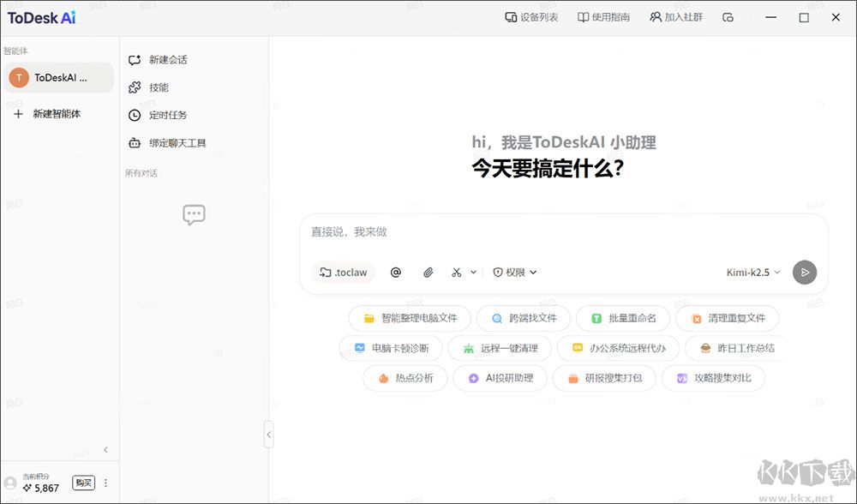Viewport: 857px width, 504px height.
Task: Click the user profile avatar at bottom
Action: click(10, 483)
